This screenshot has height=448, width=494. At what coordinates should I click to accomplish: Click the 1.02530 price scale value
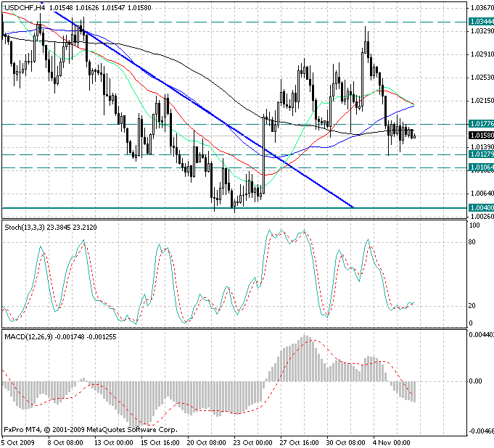pos(482,78)
